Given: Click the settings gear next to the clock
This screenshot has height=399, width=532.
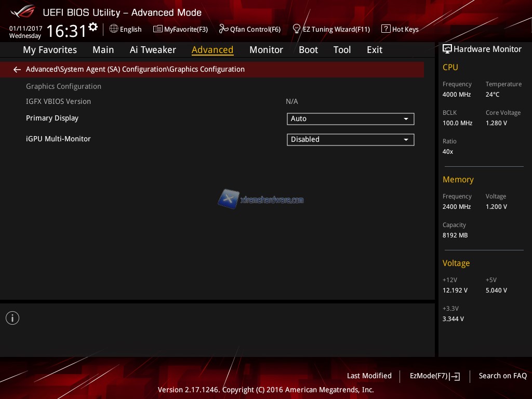Looking at the screenshot, I should pos(93,27).
